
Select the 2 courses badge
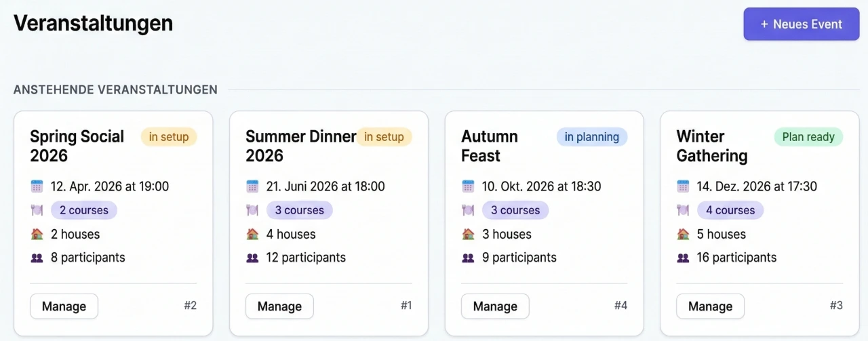84,210
